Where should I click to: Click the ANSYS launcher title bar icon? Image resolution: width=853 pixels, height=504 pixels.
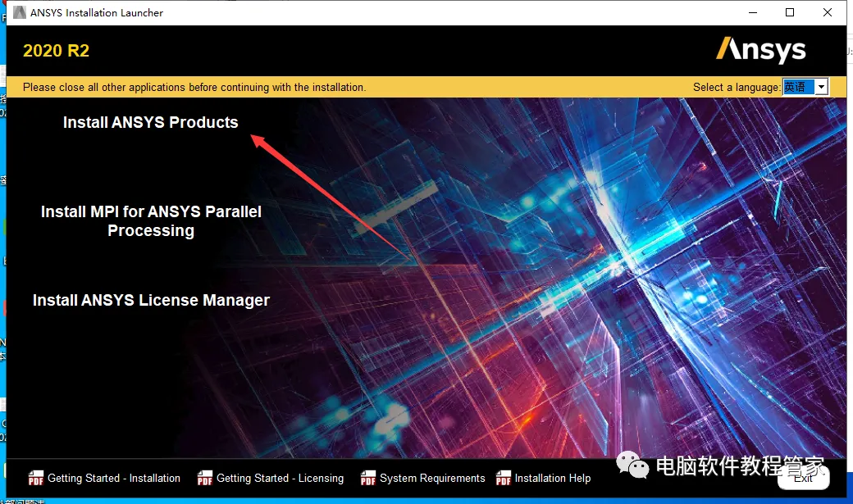coord(20,12)
